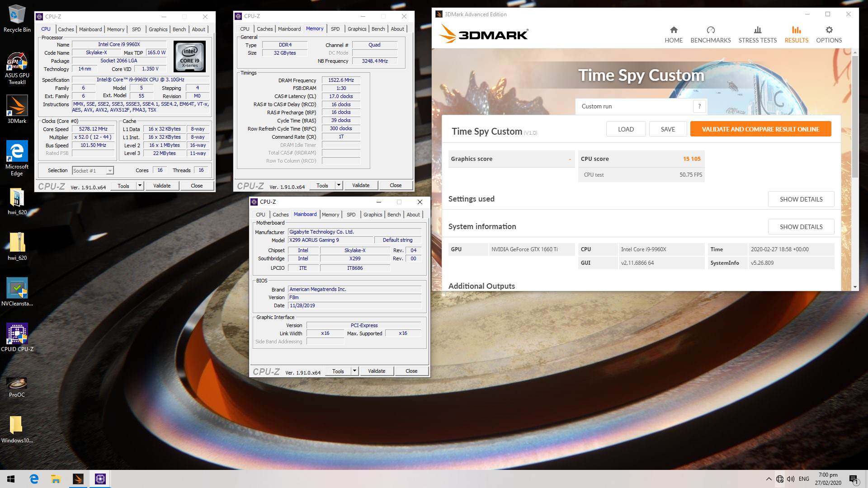Image resolution: width=868 pixels, height=488 pixels.
Task: Open network status tray icon
Action: click(x=780, y=479)
